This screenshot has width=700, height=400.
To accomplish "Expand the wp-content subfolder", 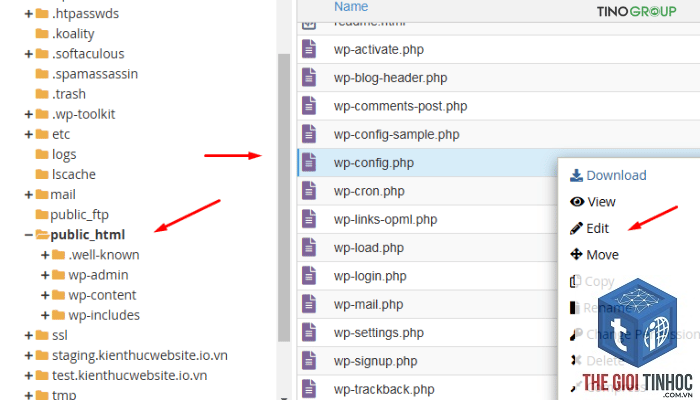I will pyautogui.click(x=45, y=295).
